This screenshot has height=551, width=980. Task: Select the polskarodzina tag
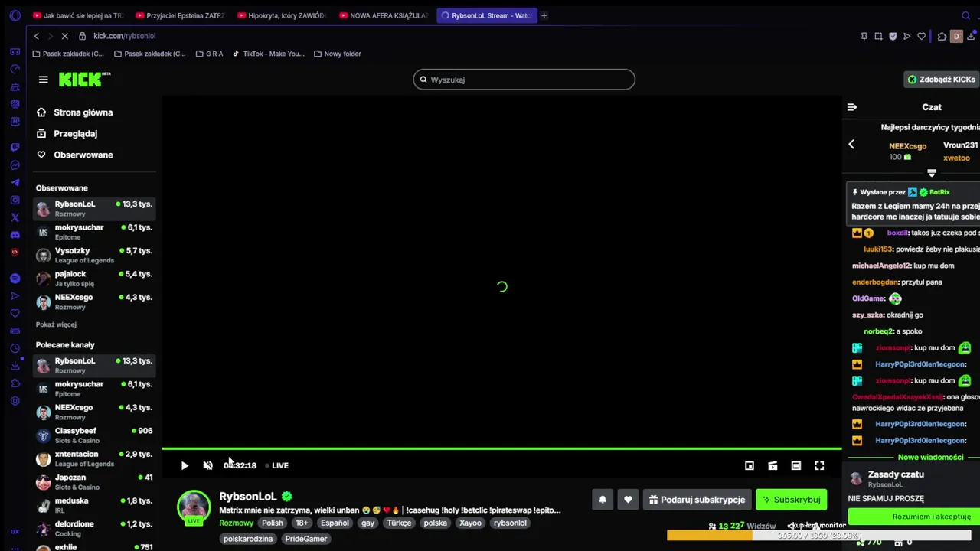click(248, 539)
